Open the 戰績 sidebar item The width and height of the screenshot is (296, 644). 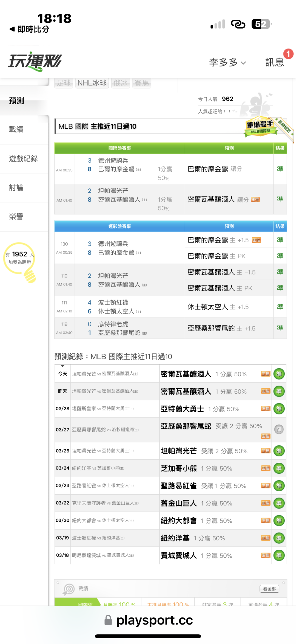[24, 129]
